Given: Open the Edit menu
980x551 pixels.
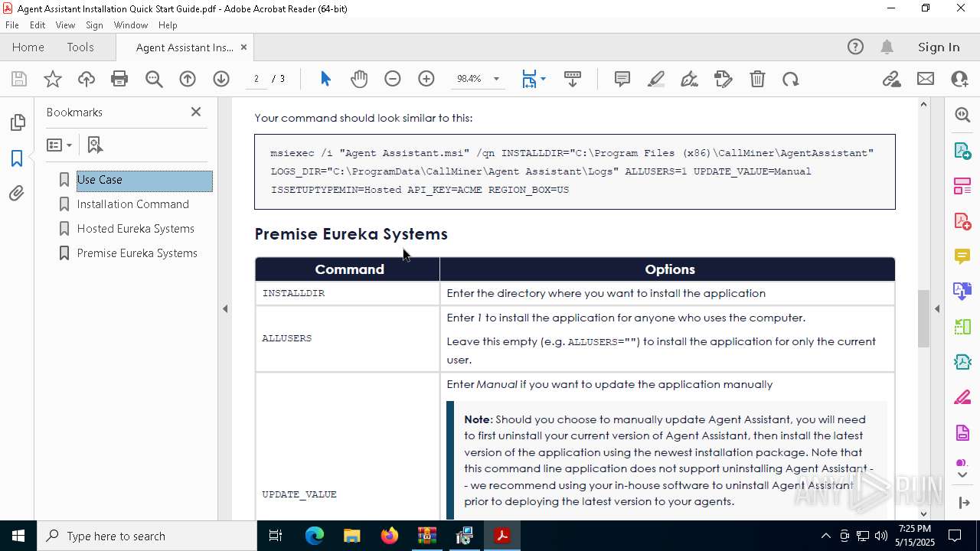Looking at the screenshot, I should (x=38, y=25).
